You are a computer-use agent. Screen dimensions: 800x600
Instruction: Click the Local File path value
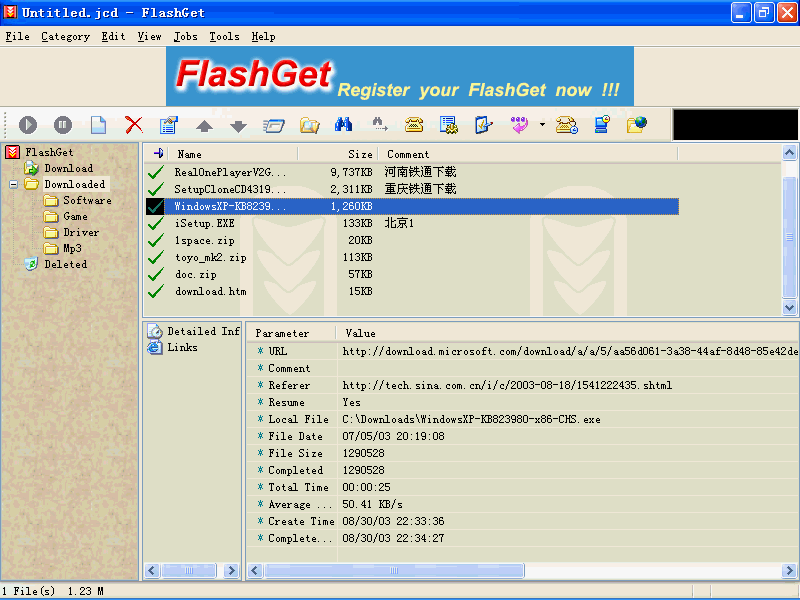[x=471, y=419]
